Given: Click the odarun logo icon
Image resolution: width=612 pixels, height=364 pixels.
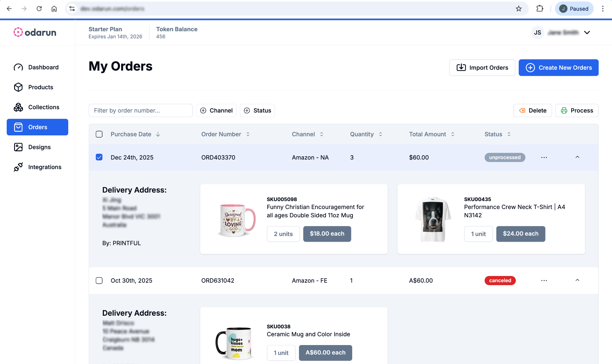Looking at the screenshot, I should point(18,32).
